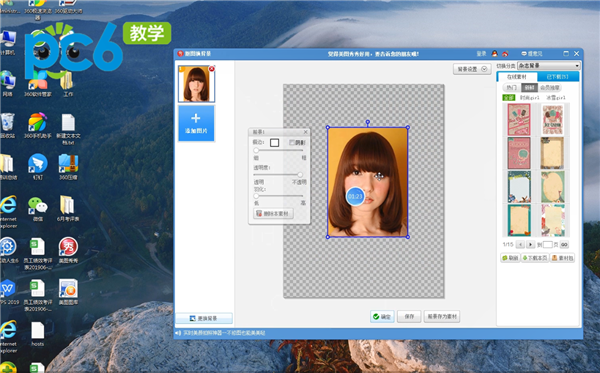This screenshot has width=600, height=373.
Task: Go to next materials page arrow
Action: pyautogui.click(x=530, y=244)
